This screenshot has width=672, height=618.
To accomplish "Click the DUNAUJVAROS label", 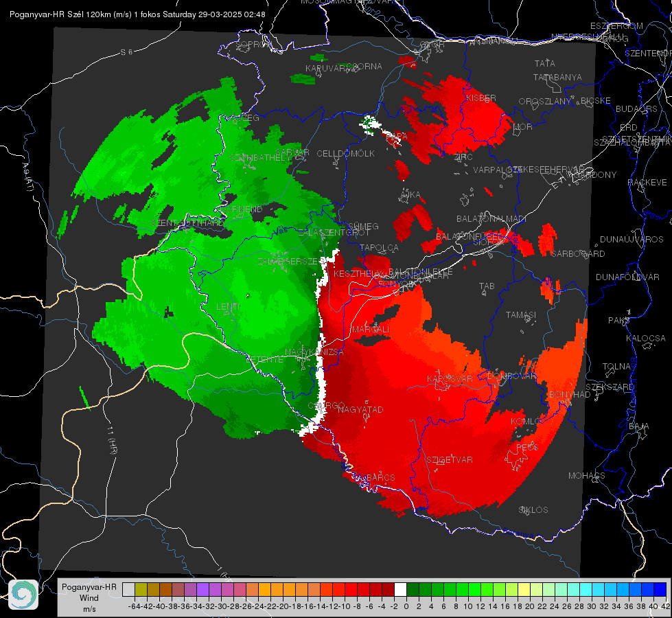I will 632,239.
